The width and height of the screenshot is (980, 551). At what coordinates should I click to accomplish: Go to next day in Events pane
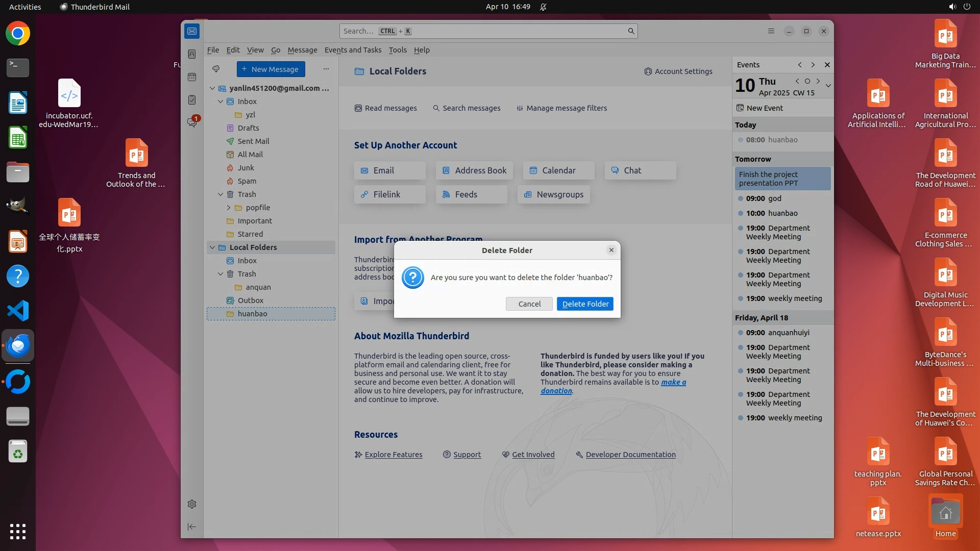(x=818, y=81)
